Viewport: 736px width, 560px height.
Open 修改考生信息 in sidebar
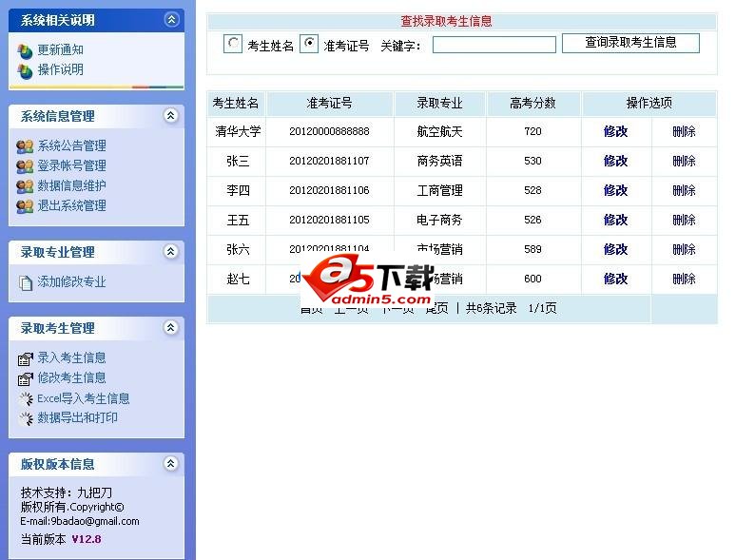point(72,377)
